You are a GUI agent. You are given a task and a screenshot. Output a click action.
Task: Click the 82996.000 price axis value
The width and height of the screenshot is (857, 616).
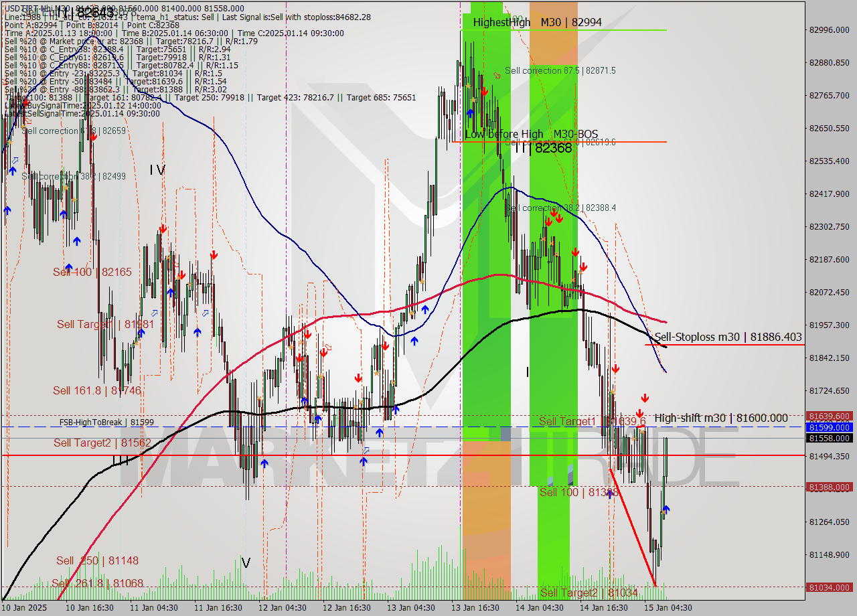coord(829,29)
